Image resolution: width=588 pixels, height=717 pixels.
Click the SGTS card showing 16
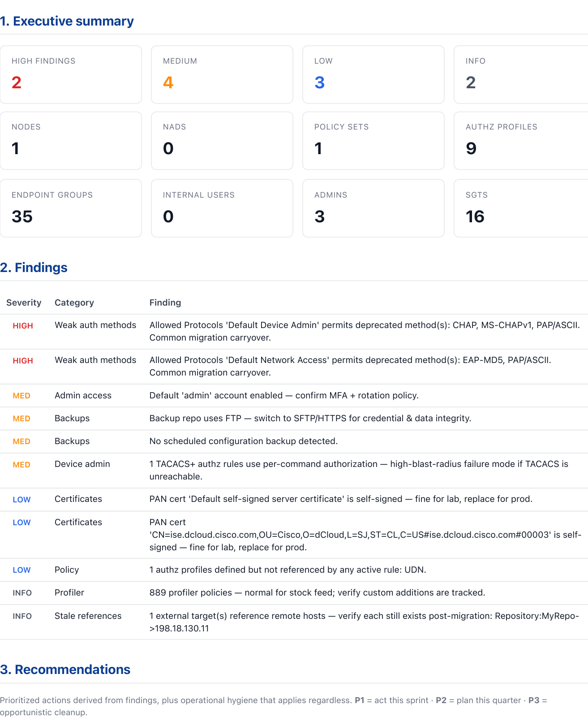click(521, 208)
